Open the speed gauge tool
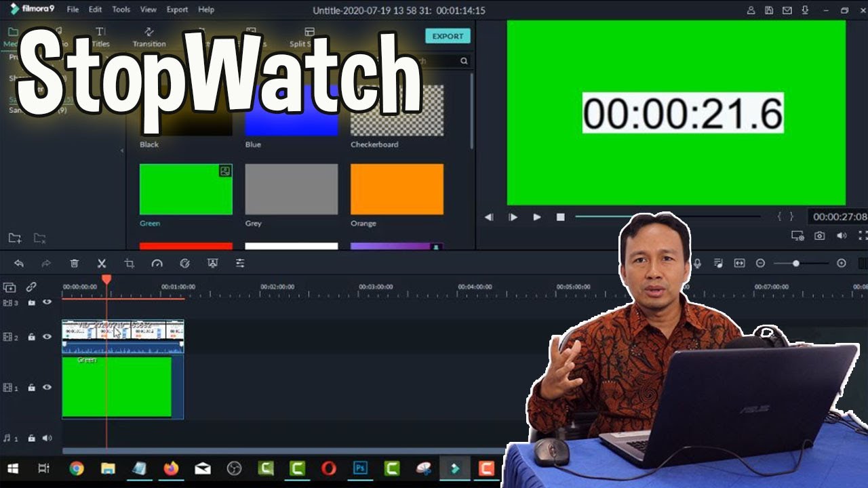The width and height of the screenshot is (868, 488). [x=157, y=264]
